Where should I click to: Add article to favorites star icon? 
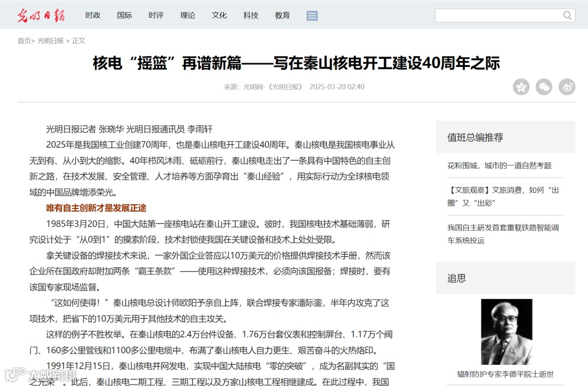[521, 87]
